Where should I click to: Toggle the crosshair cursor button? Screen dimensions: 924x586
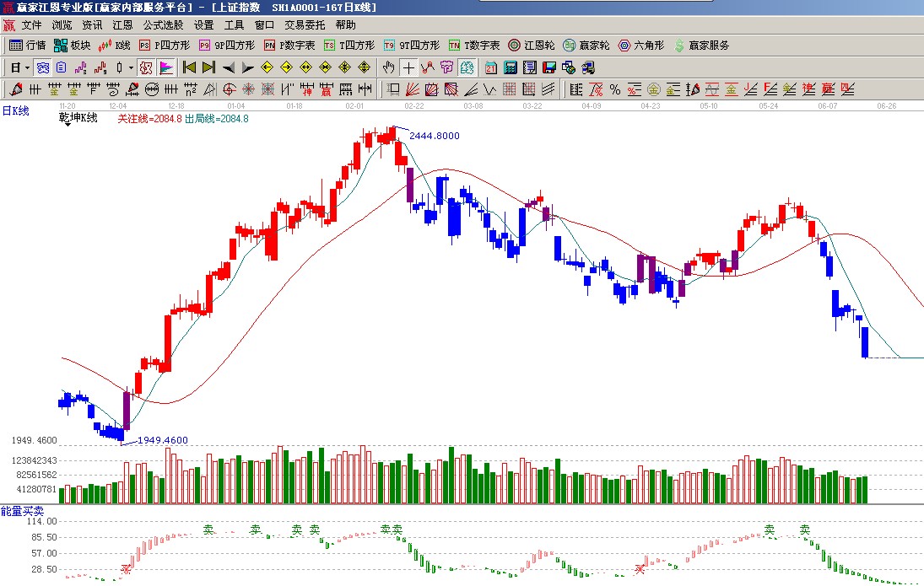point(408,67)
